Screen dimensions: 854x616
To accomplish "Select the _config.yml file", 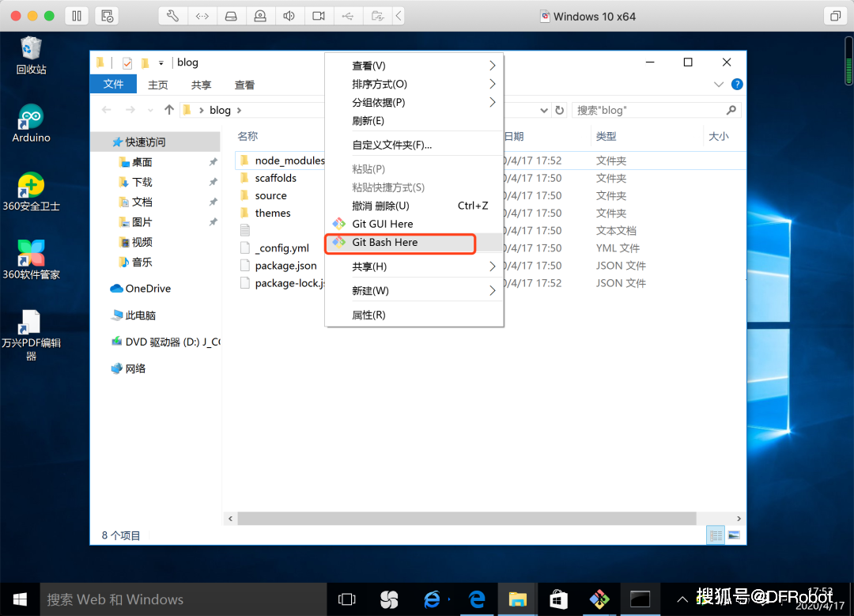I will point(282,248).
